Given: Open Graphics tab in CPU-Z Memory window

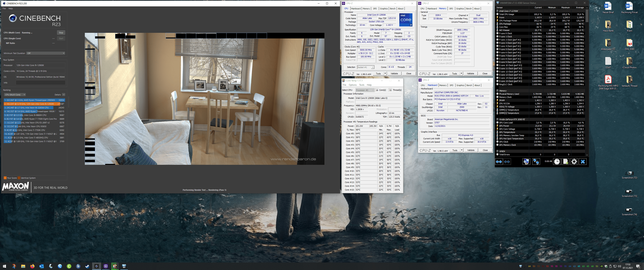Looking at the screenshot, I should coord(460,8).
